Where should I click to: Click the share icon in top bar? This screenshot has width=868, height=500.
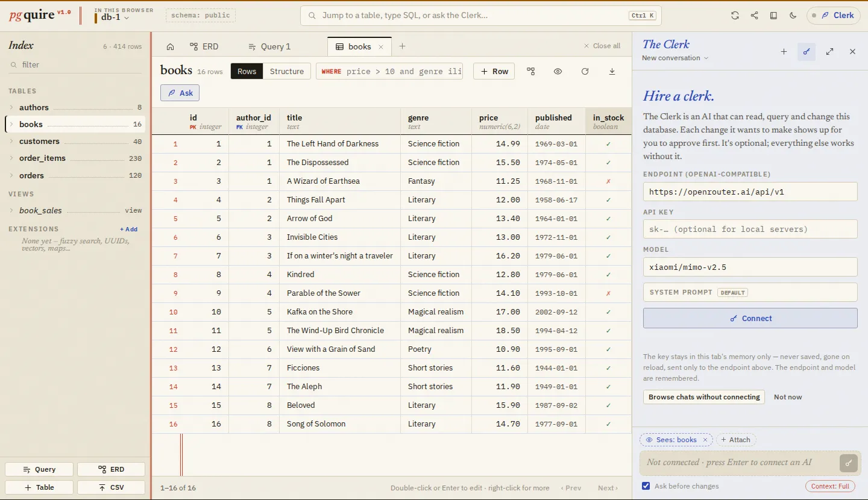[x=754, y=16]
